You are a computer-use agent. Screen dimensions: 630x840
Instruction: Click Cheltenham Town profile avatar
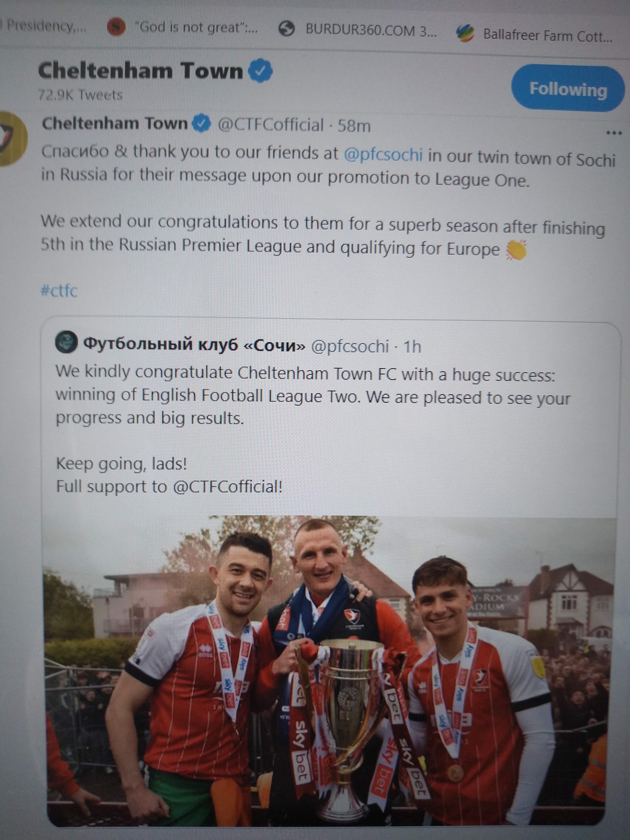coord(12,139)
